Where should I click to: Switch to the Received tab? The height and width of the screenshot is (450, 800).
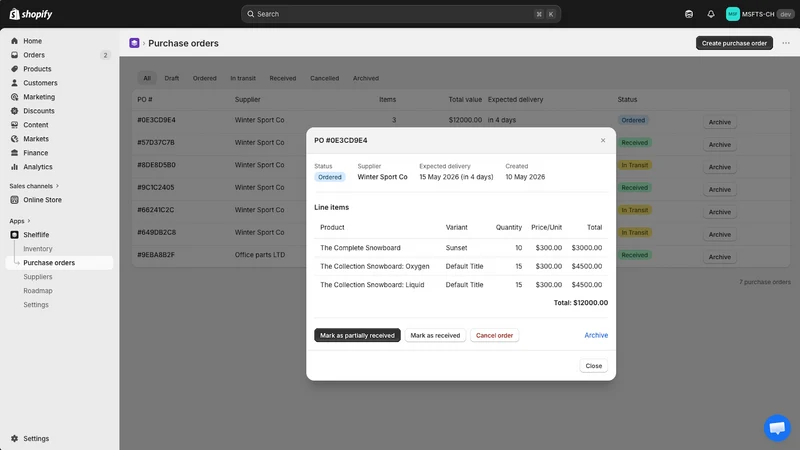(x=283, y=78)
